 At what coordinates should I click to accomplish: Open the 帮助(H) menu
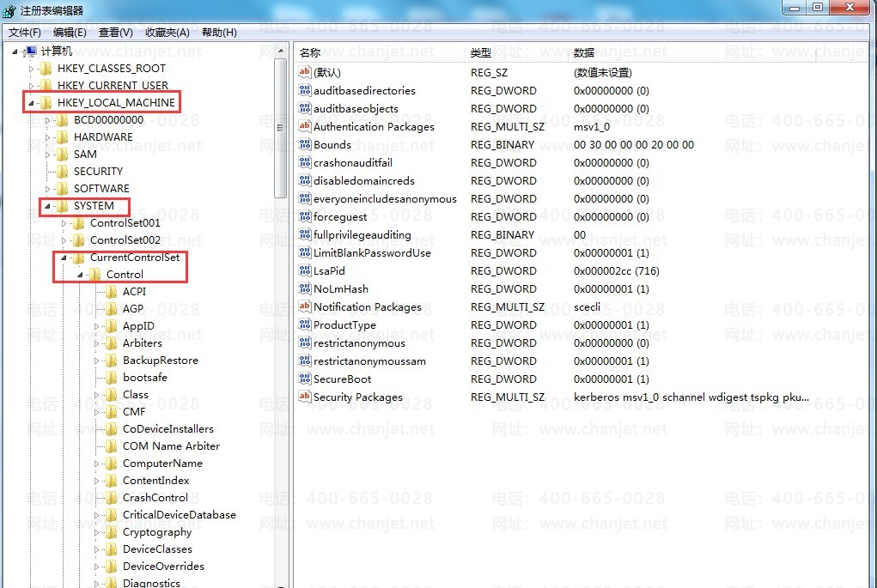tap(219, 33)
